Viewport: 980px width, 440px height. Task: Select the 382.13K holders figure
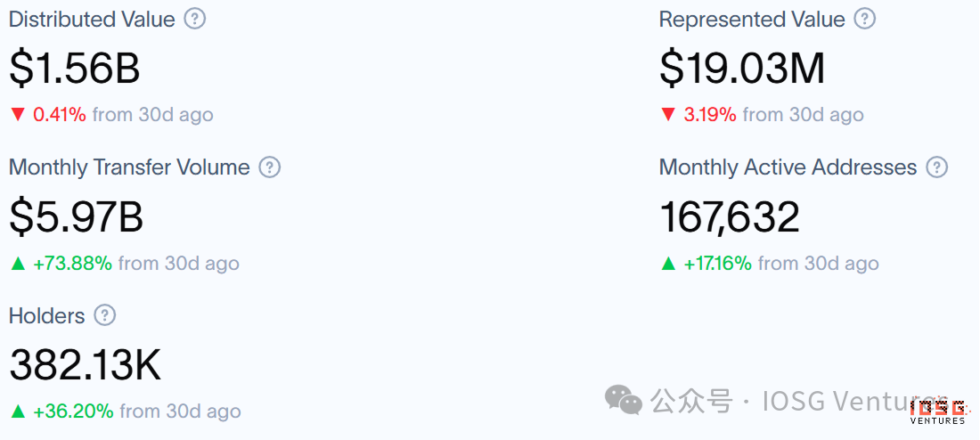coord(85,364)
